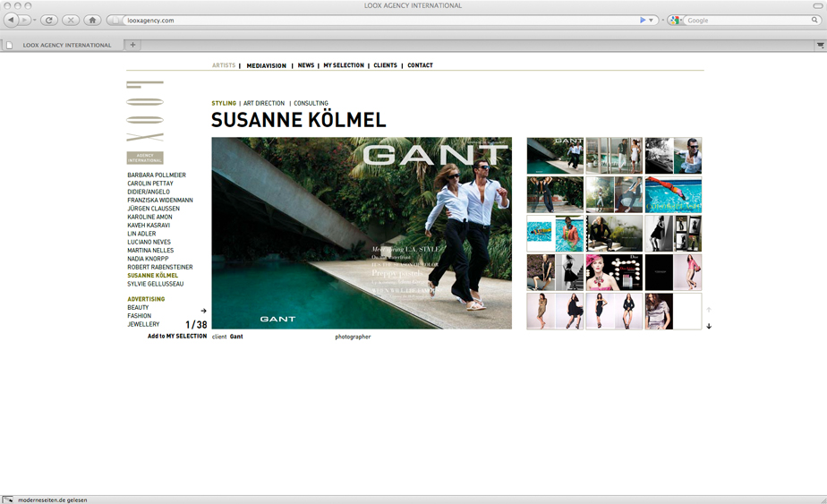Click Add to MY SELECTION link
The height and width of the screenshot is (504, 827).
click(x=177, y=337)
